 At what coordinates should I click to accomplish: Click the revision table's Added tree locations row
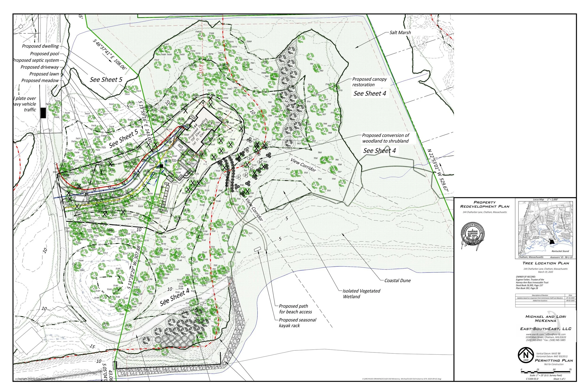(x=540, y=301)
